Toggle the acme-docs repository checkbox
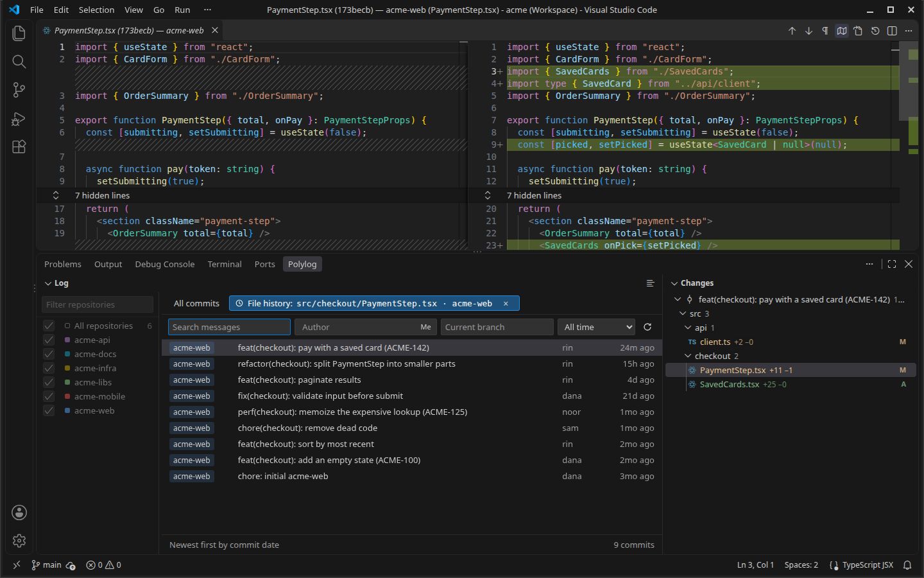The height and width of the screenshot is (578, 924). [49, 354]
